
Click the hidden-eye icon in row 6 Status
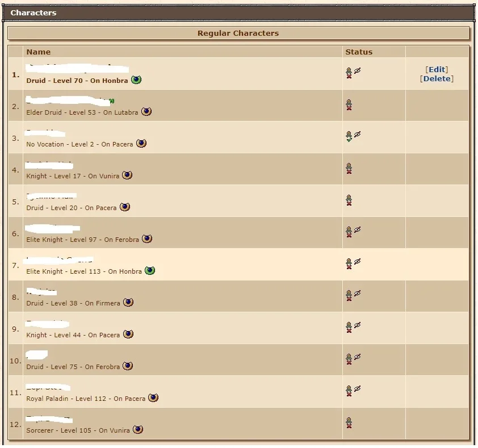(357, 229)
